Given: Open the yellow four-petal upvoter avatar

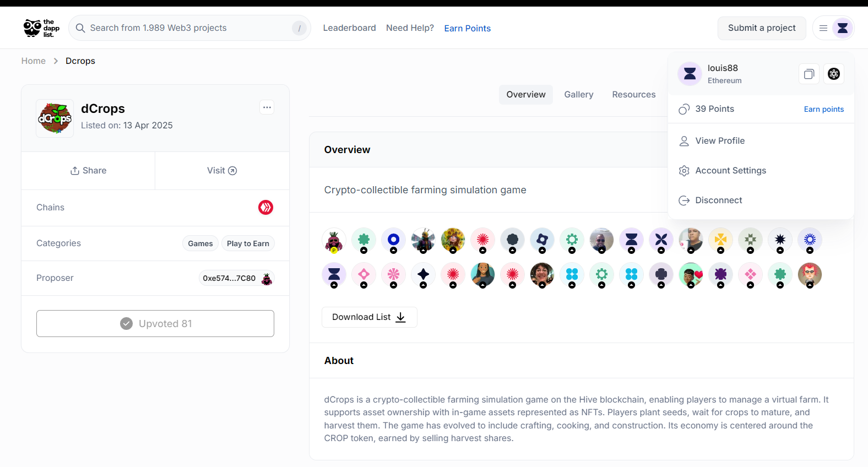Looking at the screenshot, I should pyautogui.click(x=720, y=241).
